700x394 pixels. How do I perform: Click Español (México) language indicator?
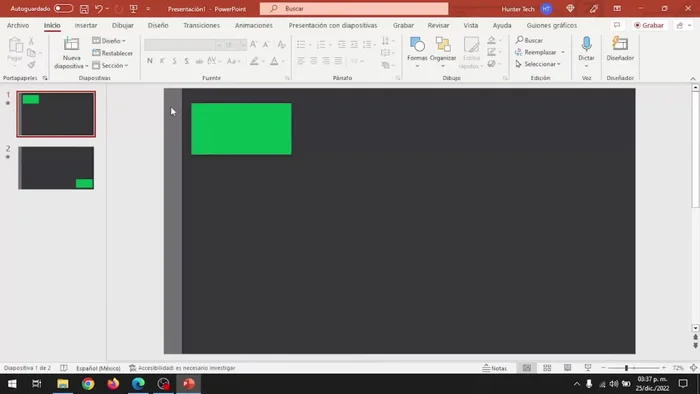[x=98, y=368]
